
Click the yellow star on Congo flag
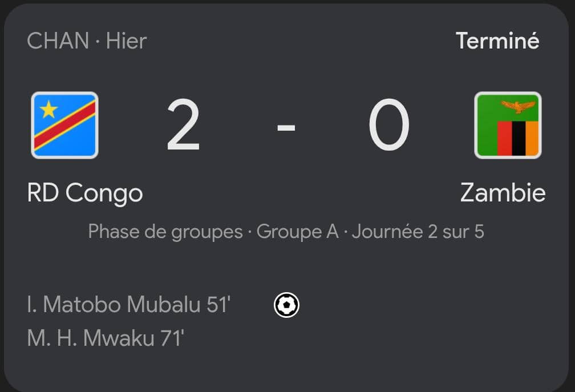(48, 108)
